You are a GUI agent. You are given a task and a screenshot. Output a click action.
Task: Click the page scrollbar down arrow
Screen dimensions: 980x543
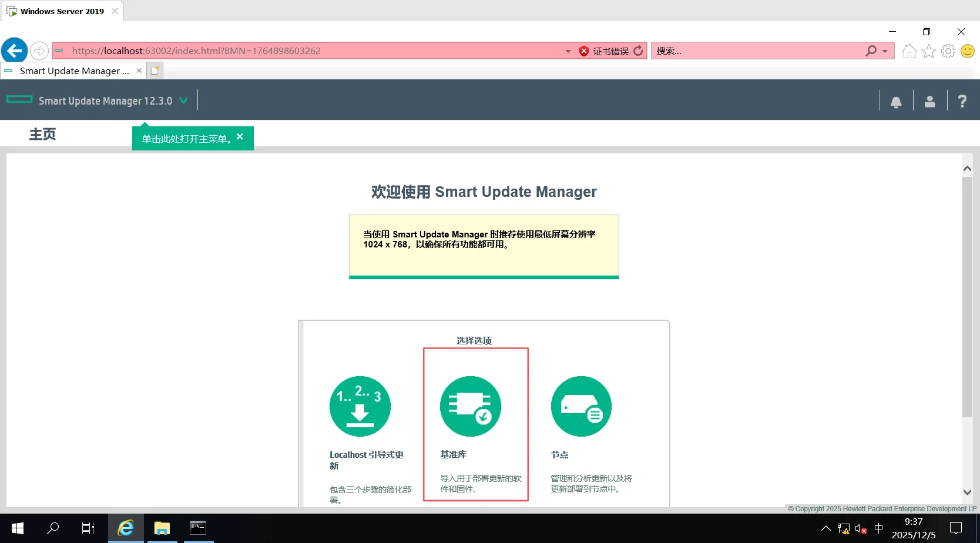click(967, 492)
